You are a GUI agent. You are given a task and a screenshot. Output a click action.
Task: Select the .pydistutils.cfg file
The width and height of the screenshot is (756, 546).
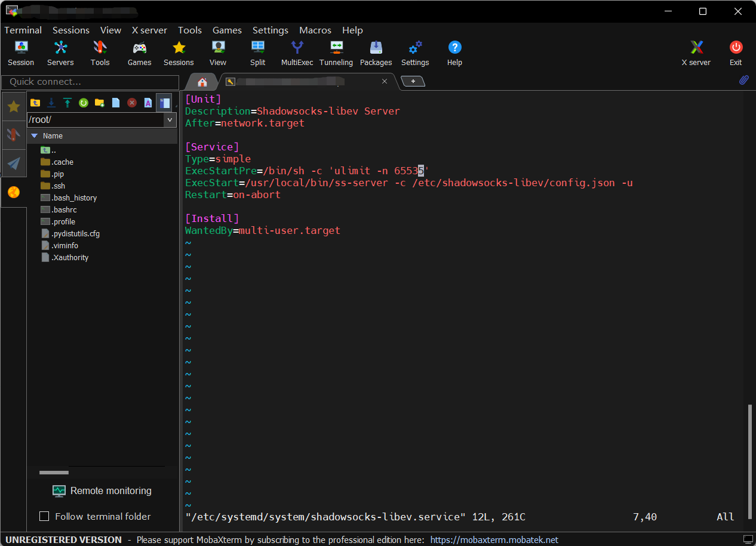70,234
